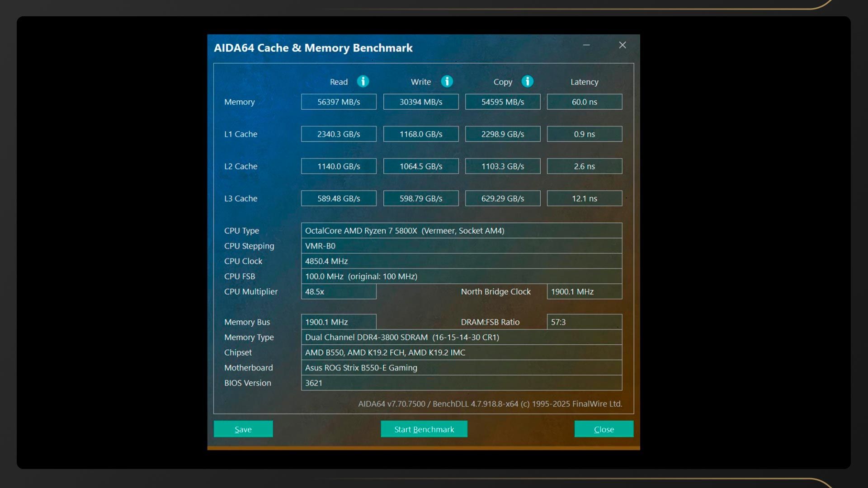The width and height of the screenshot is (868, 488).
Task: Click the Read column info icon
Action: 363,81
